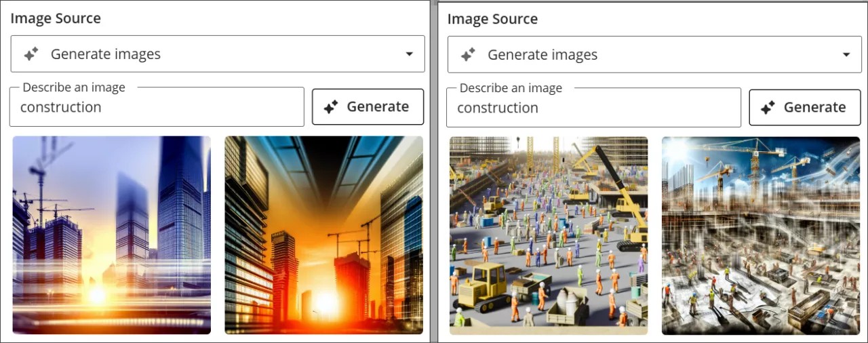Choose the cartoon construction workers with yellow machinery image
The height and width of the screenshot is (343, 868).
coord(549,236)
